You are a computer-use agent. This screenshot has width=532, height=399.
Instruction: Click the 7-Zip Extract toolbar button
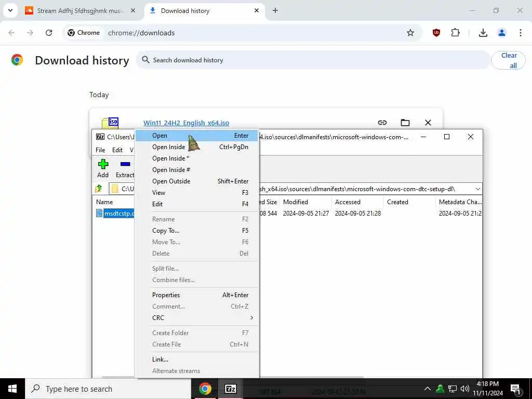pyautogui.click(x=125, y=169)
